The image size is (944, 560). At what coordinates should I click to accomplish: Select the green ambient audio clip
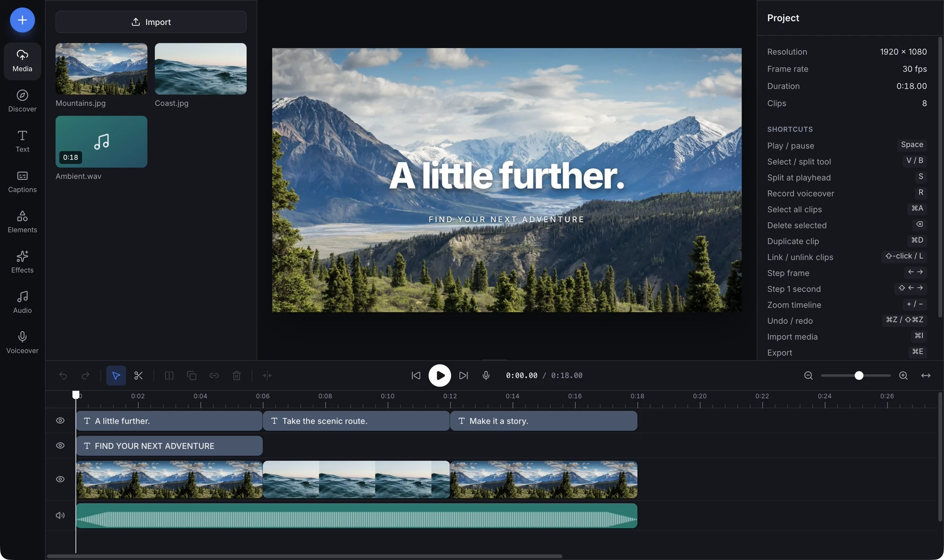pos(356,516)
